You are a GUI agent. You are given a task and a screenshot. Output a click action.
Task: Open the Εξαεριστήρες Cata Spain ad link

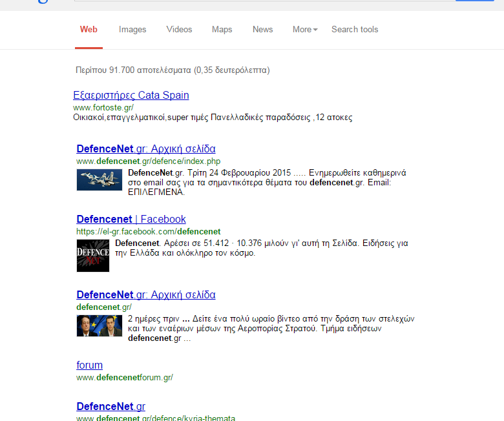131,96
